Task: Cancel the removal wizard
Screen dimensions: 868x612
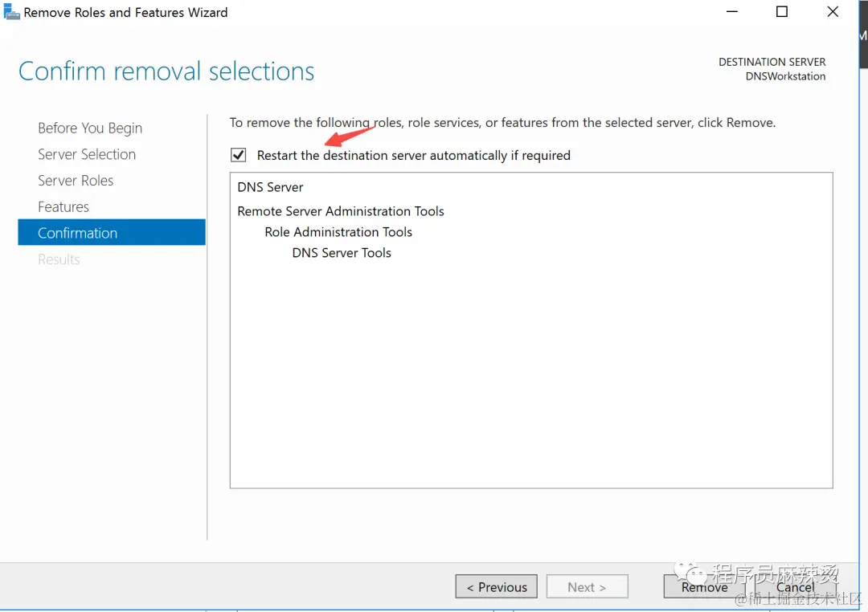Action: [x=795, y=586]
